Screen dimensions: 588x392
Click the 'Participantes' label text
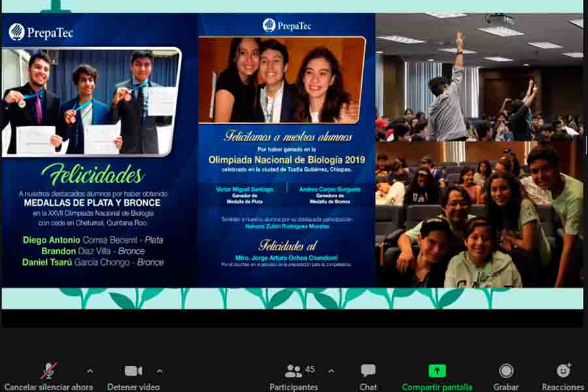tap(293, 387)
